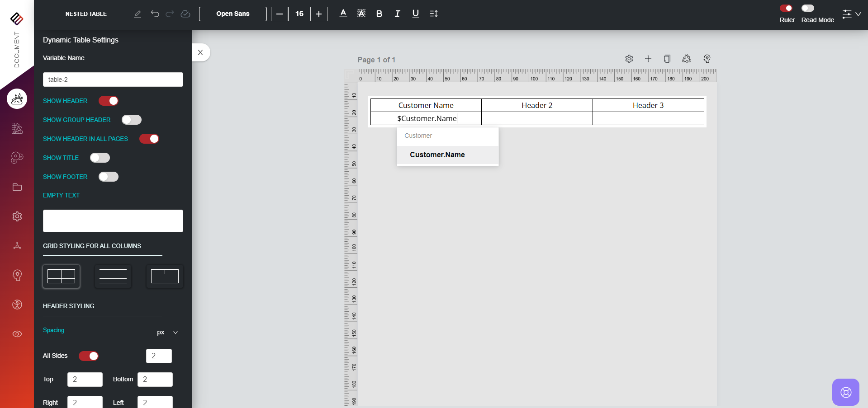The height and width of the screenshot is (408, 868).
Task: Toggle italic text formatting
Action: coord(397,14)
